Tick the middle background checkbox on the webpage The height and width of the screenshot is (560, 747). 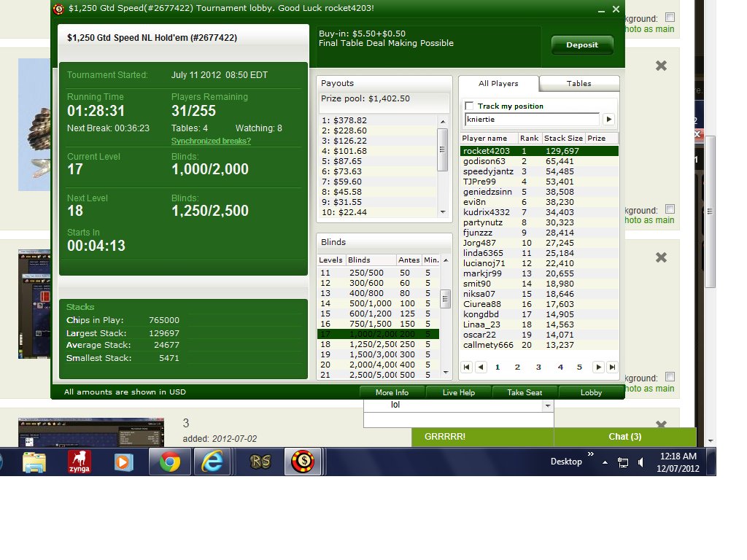670,209
